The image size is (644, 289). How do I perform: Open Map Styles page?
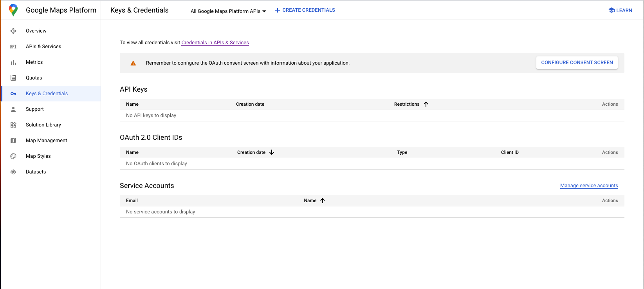(51, 156)
